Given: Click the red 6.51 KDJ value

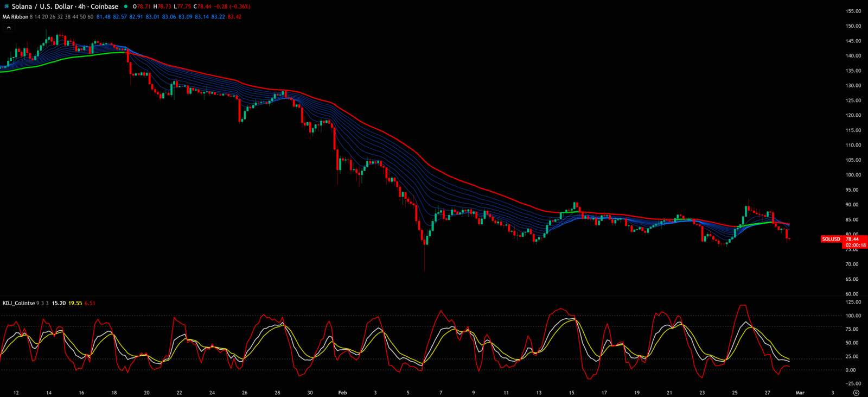Looking at the screenshot, I should tap(90, 303).
